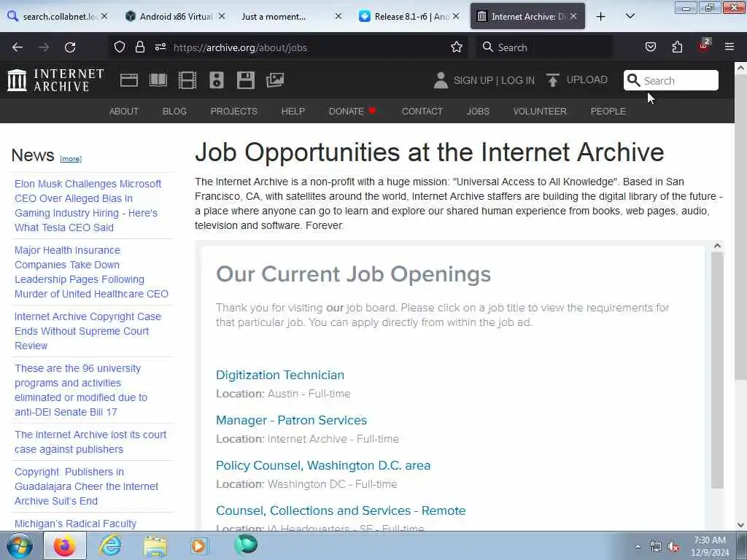This screenshot has width=747, height=560.
Task: Open Policy Counsel, Washington D.C. area posting
Action: tap(323, 465)
